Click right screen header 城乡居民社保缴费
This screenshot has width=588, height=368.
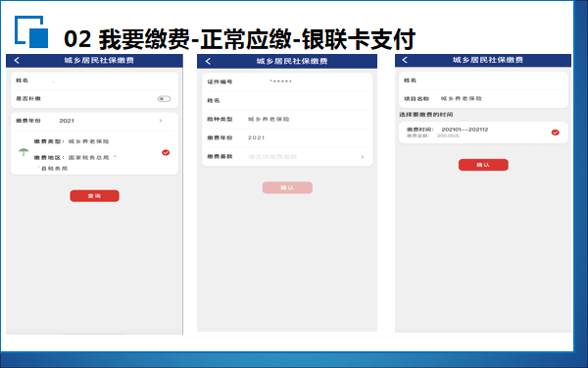click(488, 60)
